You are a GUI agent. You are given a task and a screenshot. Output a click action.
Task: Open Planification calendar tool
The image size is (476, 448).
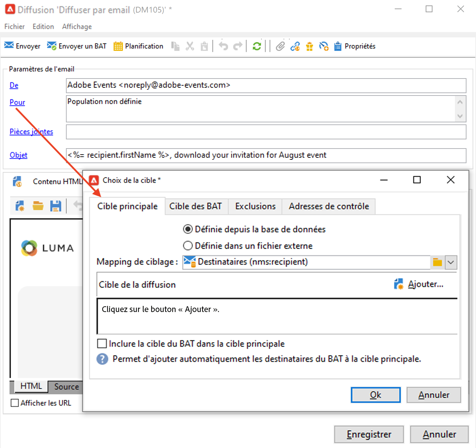pos(138,46)
